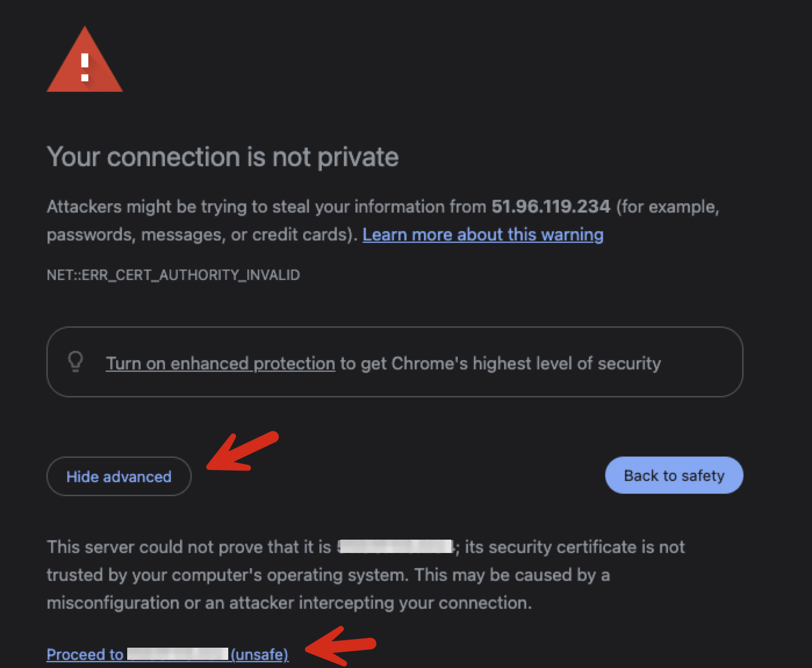The height and width of the screenshot is (668, 812).
Task: Click the Your connection is not private heading
Action: tap(222, 157)
